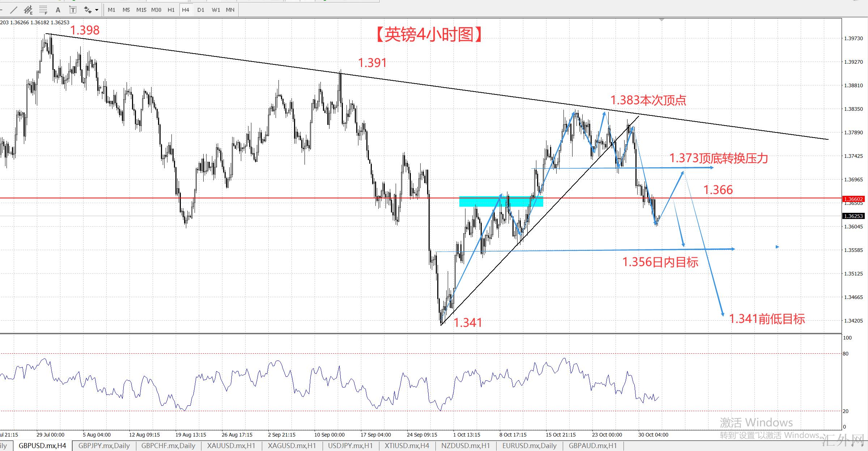Click the red 1.36602 price level label
Image resolution: width=868 pixels, height=451 pixels.
click(854, 199)
